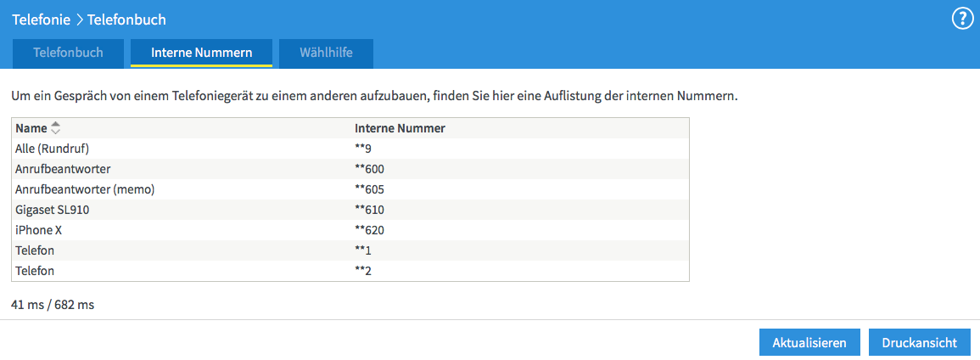Screen dimensions: 980x360
Task: Open the help question mark icon
Action: 962,19
